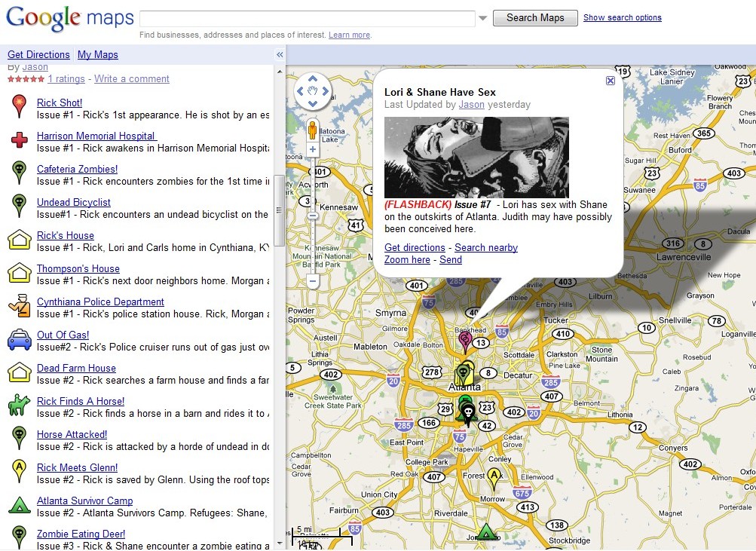The width and height of the screenshot is (756, 551).
Task: Click the red cross hospital icon
Action: [x=20, y=139]
